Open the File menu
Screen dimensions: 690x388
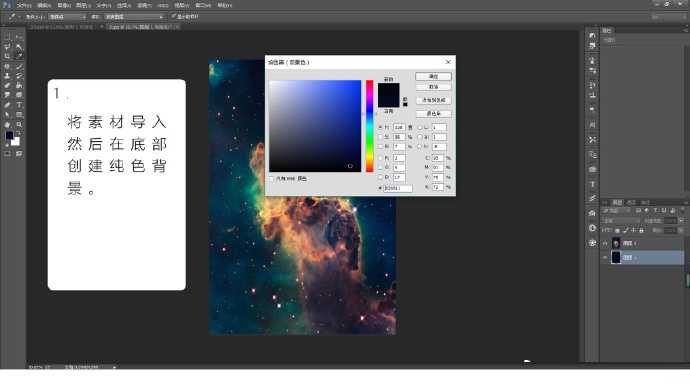tap(24, 5)
